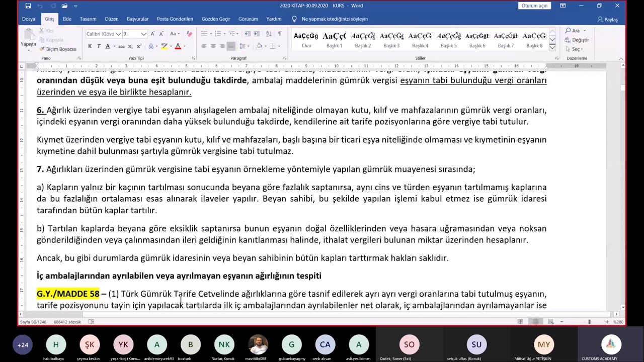Image resolution: width=644 pixels, height=362 pixels.
Task: Apply the Başlık 1 style
Action: tap(335, 40)
